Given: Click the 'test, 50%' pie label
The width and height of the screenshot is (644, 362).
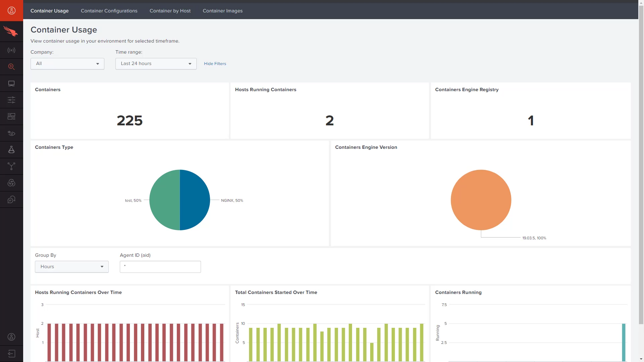Looking at the screenshot, I should 133,200.
